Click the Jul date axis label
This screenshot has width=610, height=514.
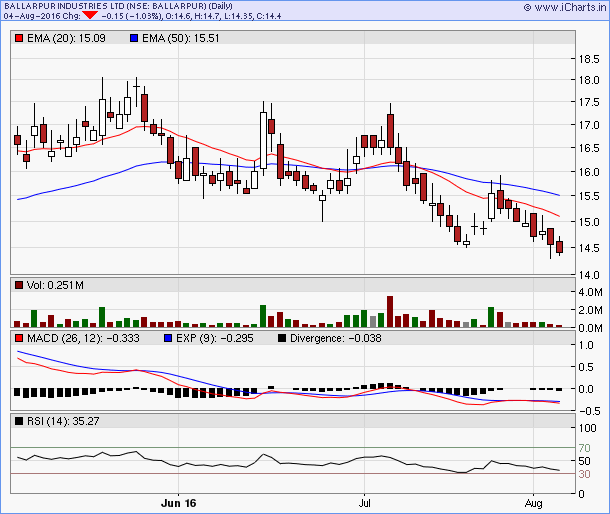[365, 503]
